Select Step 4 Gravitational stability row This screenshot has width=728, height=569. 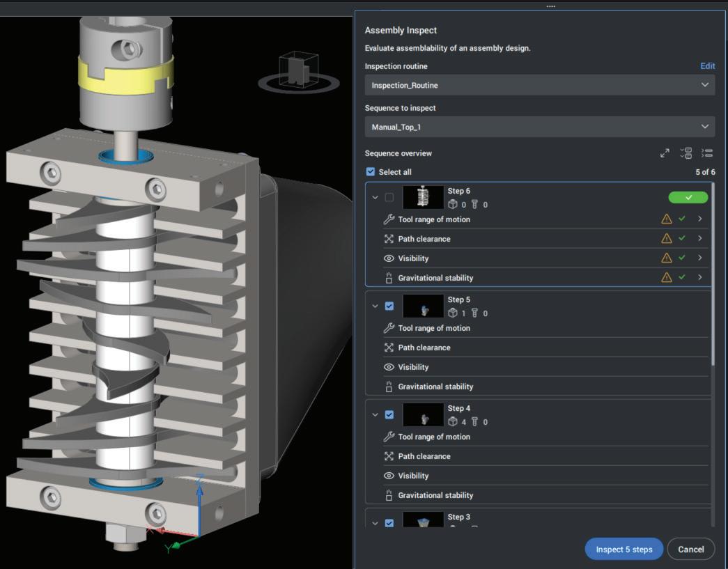click(x=545, y=495)
